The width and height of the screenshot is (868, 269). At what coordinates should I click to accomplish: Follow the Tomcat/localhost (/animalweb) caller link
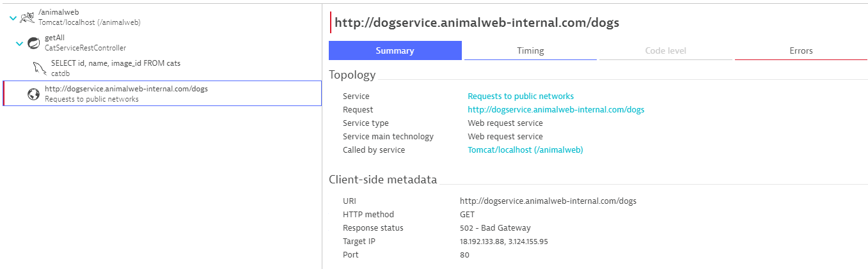[525, 150]
